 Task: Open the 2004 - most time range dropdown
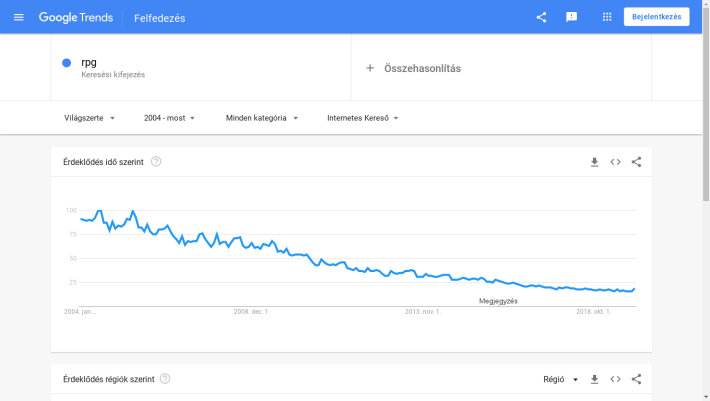click(169, 118)
